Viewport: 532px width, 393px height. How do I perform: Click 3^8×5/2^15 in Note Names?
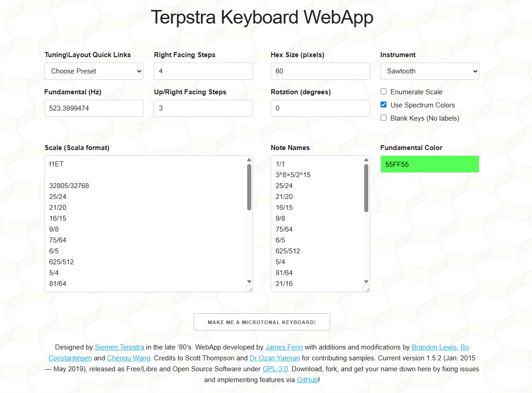pyautogui.click(x=293, y=175)
